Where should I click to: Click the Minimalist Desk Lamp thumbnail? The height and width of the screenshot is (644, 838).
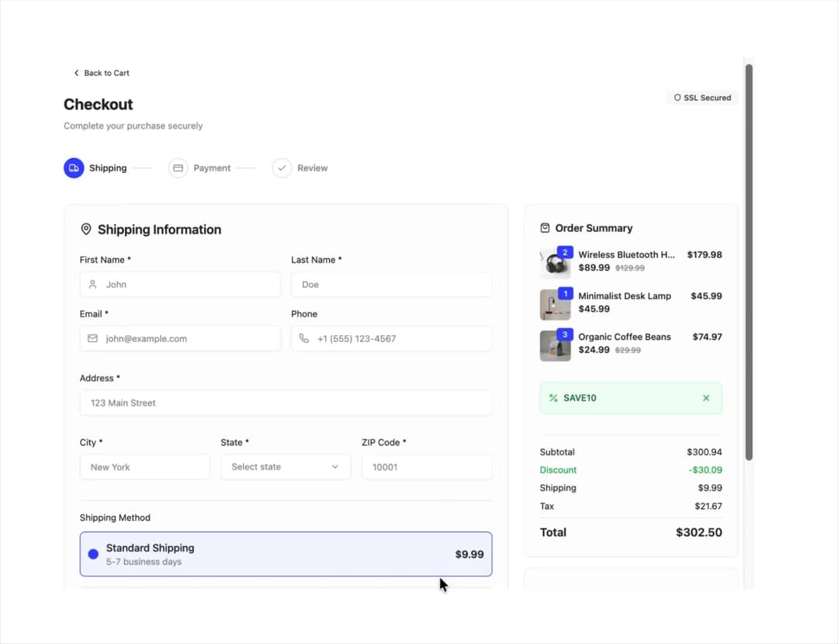tap(556, 305)
